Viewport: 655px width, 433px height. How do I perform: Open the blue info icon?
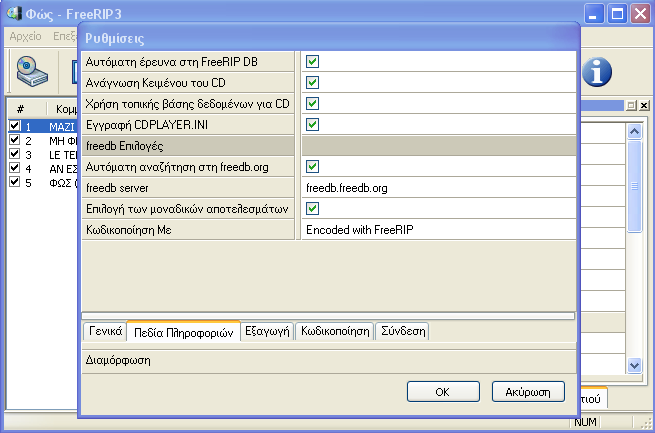click(597, 72)
